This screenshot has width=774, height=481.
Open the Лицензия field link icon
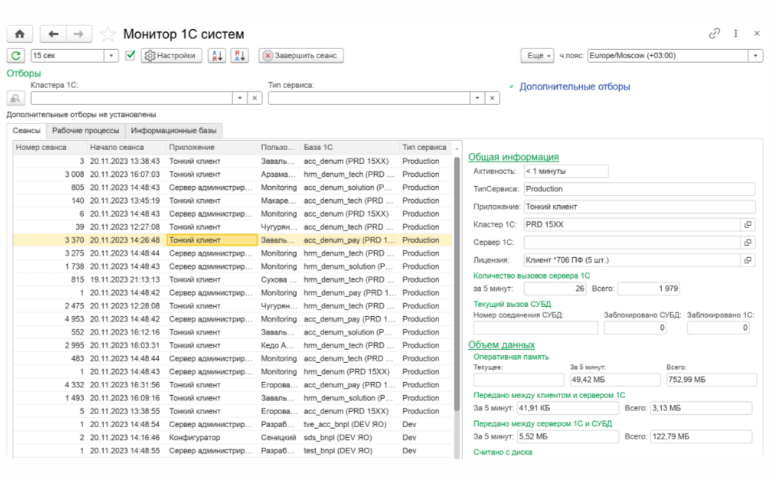747,260
